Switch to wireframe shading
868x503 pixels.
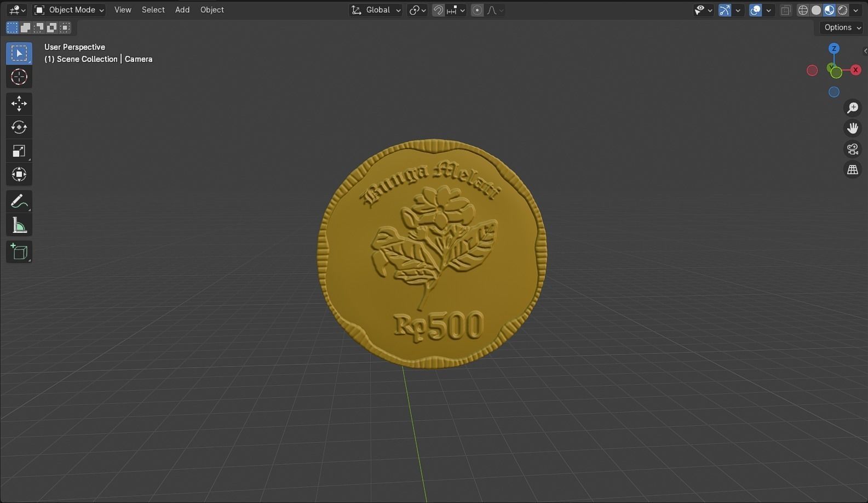(x=803, y=10)
